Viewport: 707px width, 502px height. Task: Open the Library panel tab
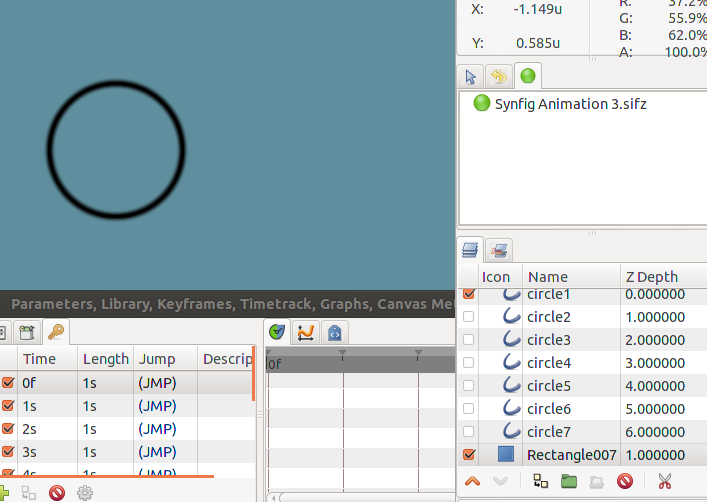27,333
